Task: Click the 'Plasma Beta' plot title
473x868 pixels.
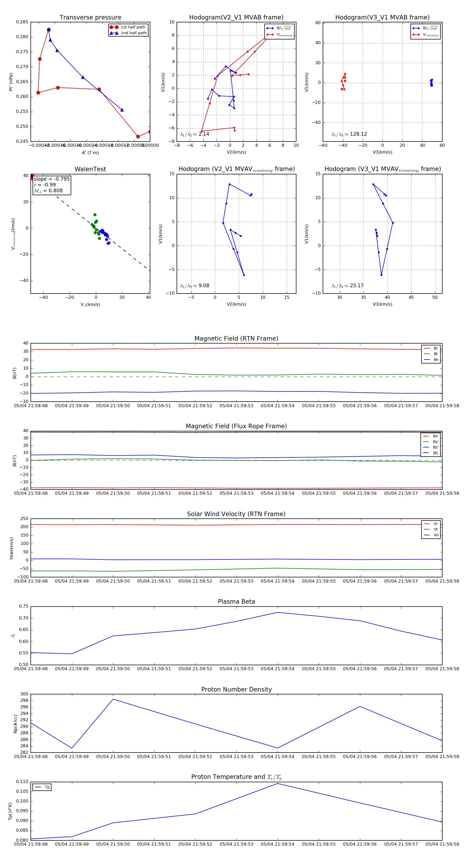Action: tap(236, 602)
